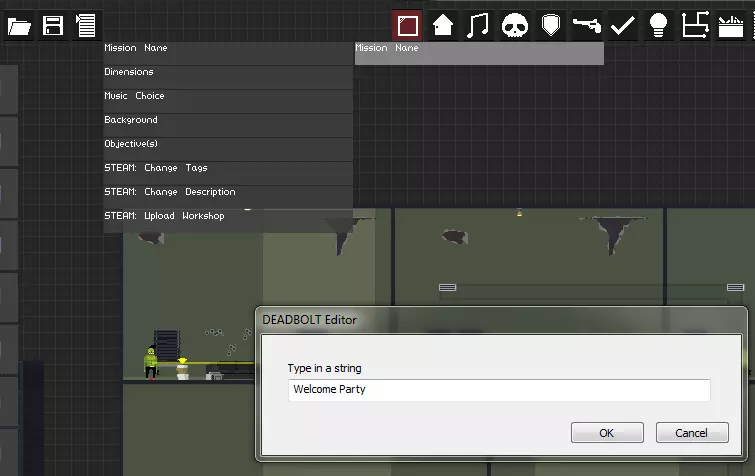Select the house structures icon
755x476 pixels.
(443, 26)
